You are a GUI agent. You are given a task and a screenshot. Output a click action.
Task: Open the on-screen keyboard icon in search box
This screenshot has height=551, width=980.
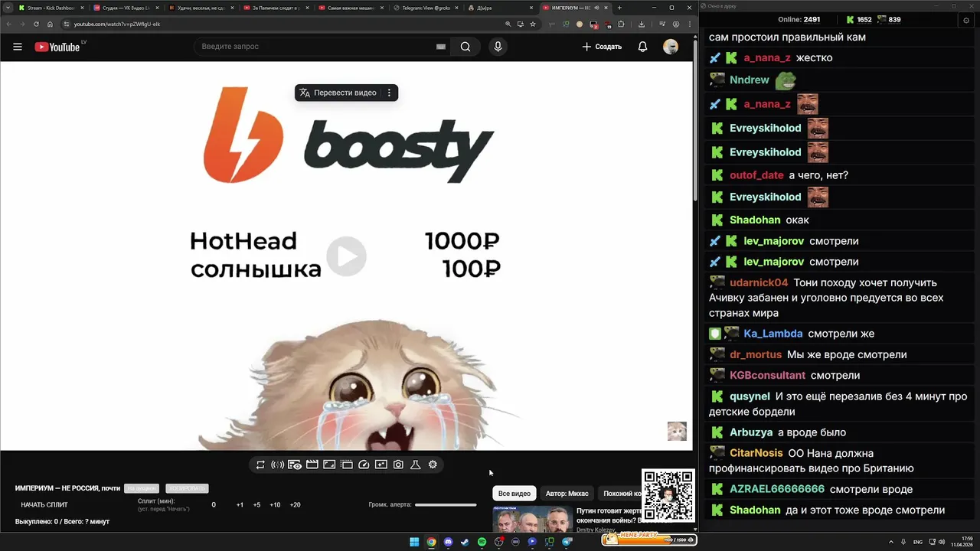point(441,47)
